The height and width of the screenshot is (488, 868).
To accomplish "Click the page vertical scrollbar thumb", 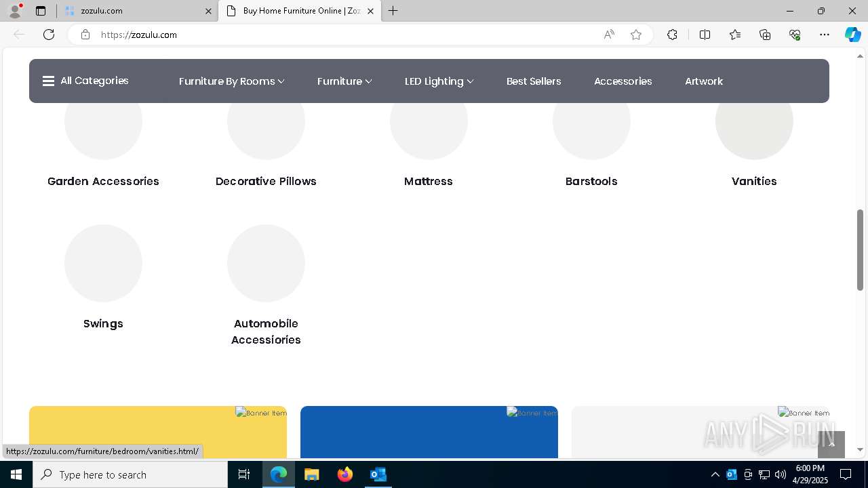I will click(x=860, y=250).
